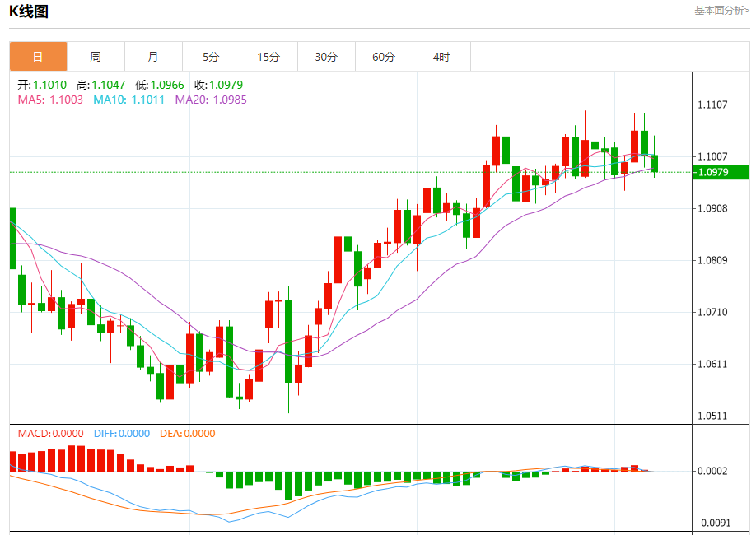The height and width of the screenshot is (535, 756).
Task: Open the 4时 timeframe tab
Action: 441,57
